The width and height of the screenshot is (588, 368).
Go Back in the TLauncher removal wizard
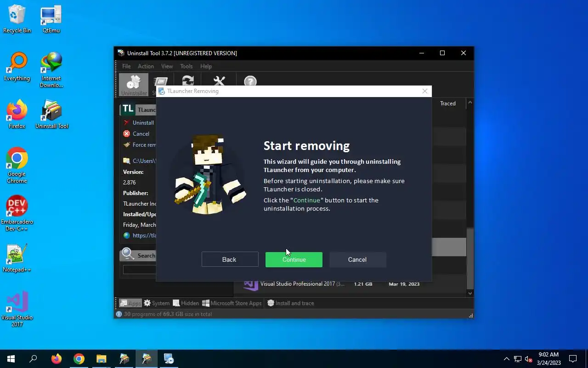230,259
